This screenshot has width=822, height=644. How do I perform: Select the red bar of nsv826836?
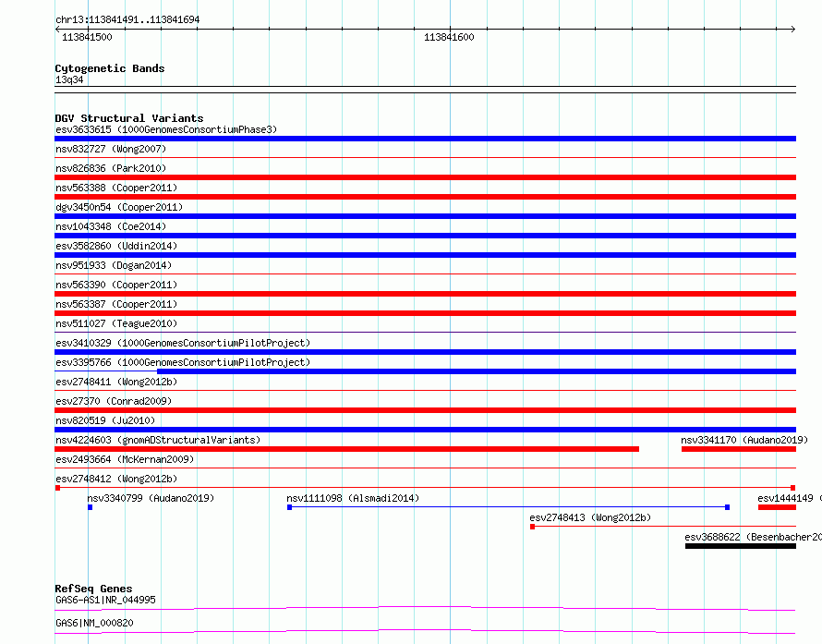(425, 177)
